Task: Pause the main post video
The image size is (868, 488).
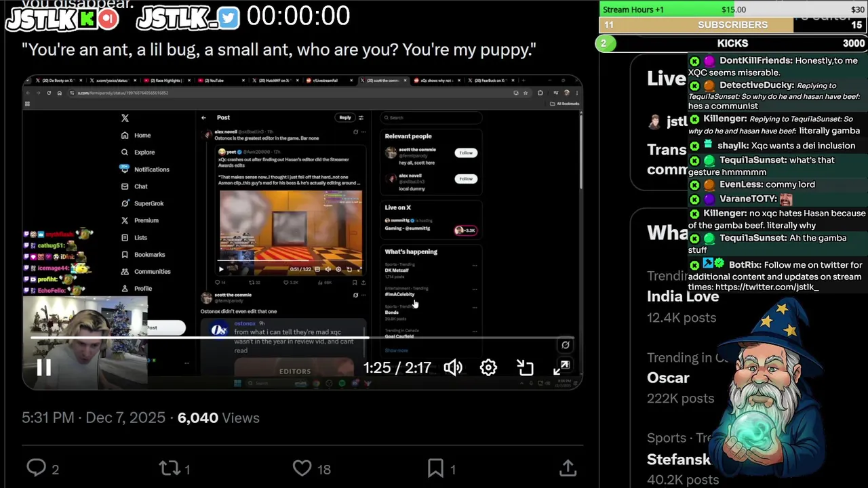Action: pyautogui.click(x=44, y=367)
